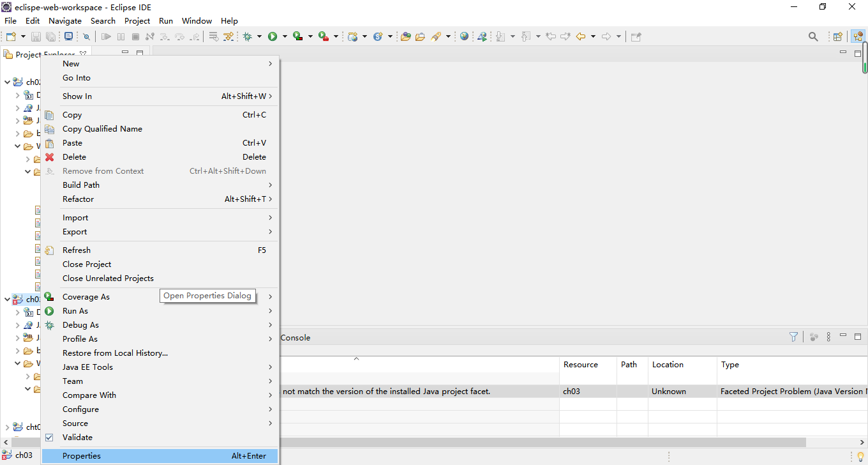Toggle the Validate checkbox in context menu

click(50, 437)
